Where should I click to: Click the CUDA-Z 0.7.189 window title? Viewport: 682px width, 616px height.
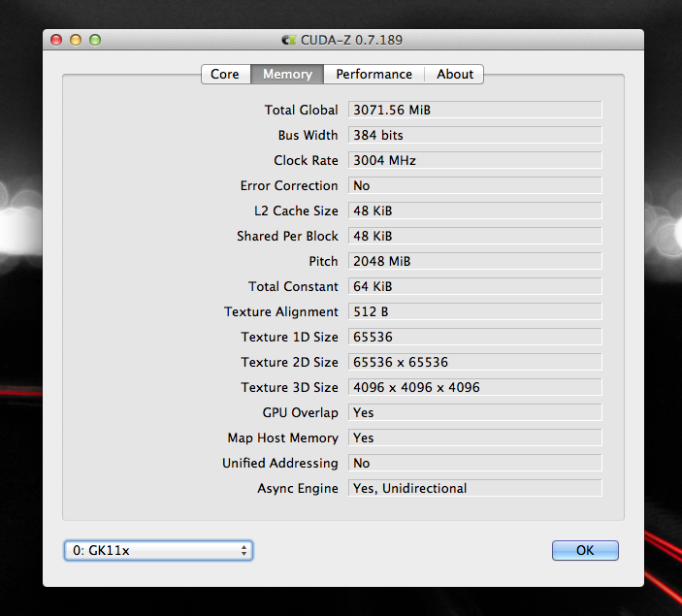click(x=351, y=40)
